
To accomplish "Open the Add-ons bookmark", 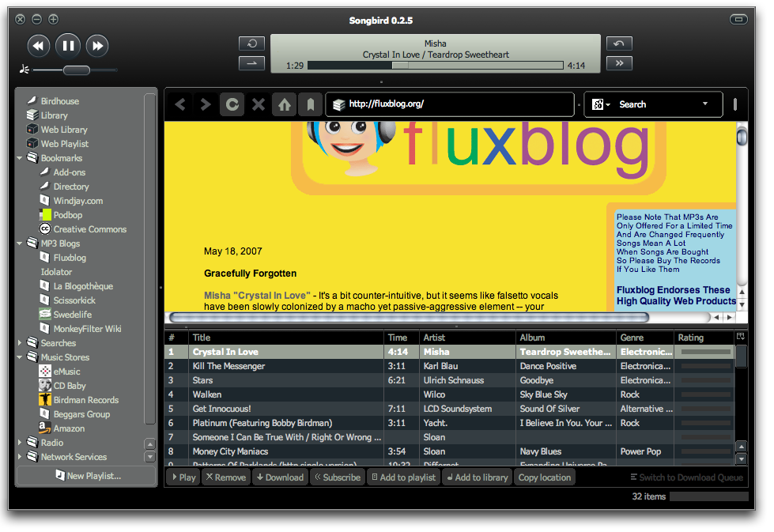I will 70,173.
